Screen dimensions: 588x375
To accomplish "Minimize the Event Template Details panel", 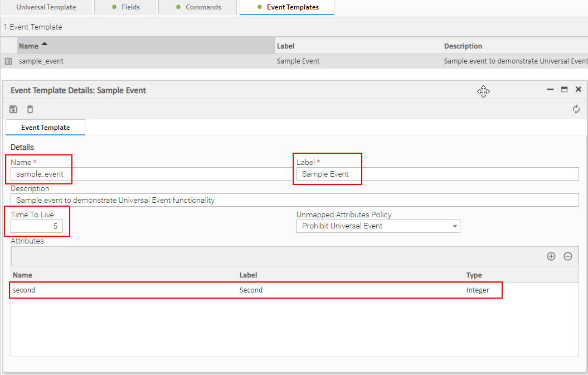I will pos(550,90).
